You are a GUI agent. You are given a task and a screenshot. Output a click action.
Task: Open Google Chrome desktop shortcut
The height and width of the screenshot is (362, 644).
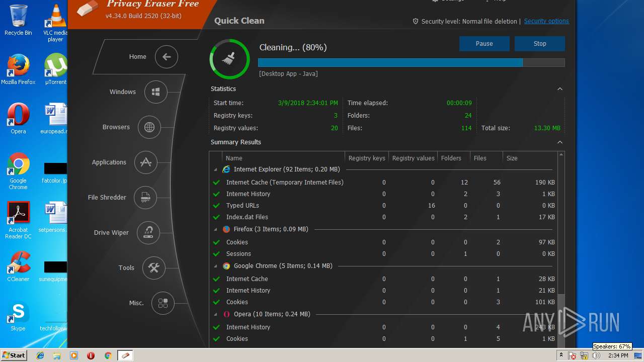(x=18, y=171)
